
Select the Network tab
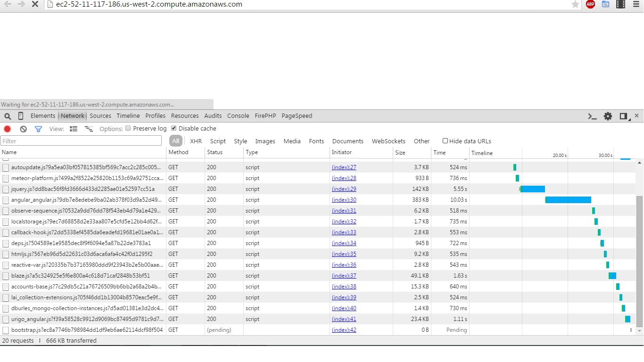point(72,116)
